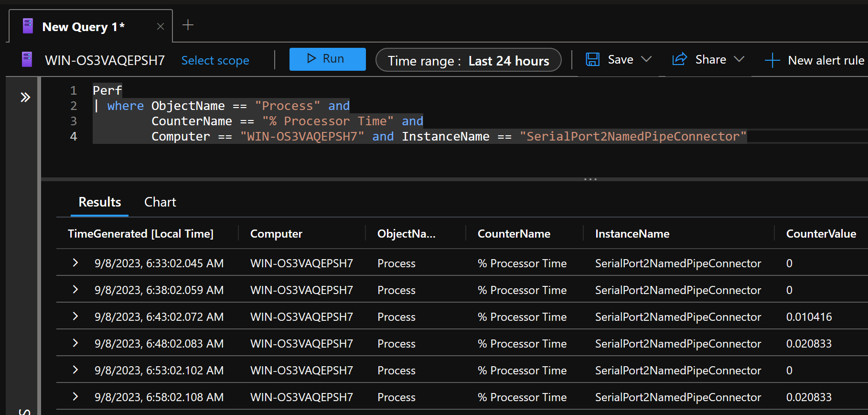
Task: Click the WIN-OS3VAQEPSH7 scope resource icon
Action: pos(27,60)
